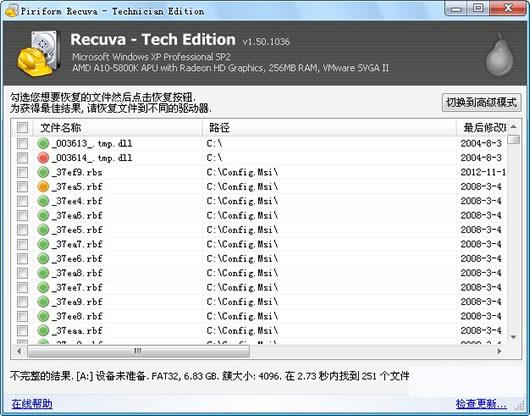This screenshot has width=530, height=416.
Task: Click the date 2012-11-1 cell
Action: pyautogui.click(x=483, y=172)
